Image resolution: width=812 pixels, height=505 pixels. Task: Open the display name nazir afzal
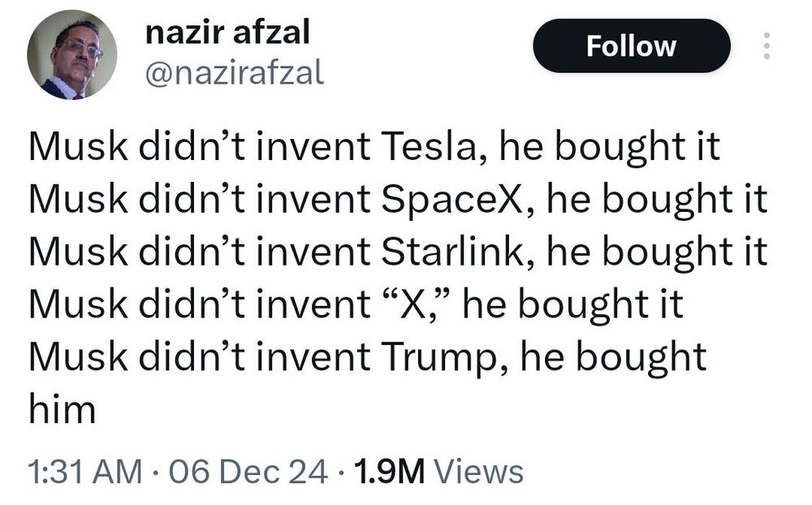pyautogui.click(x=228, y=32)
